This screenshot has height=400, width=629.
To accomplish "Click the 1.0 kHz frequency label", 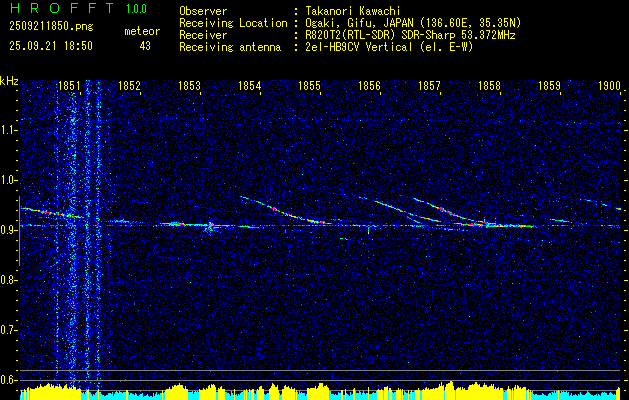I will coord(8,180).
